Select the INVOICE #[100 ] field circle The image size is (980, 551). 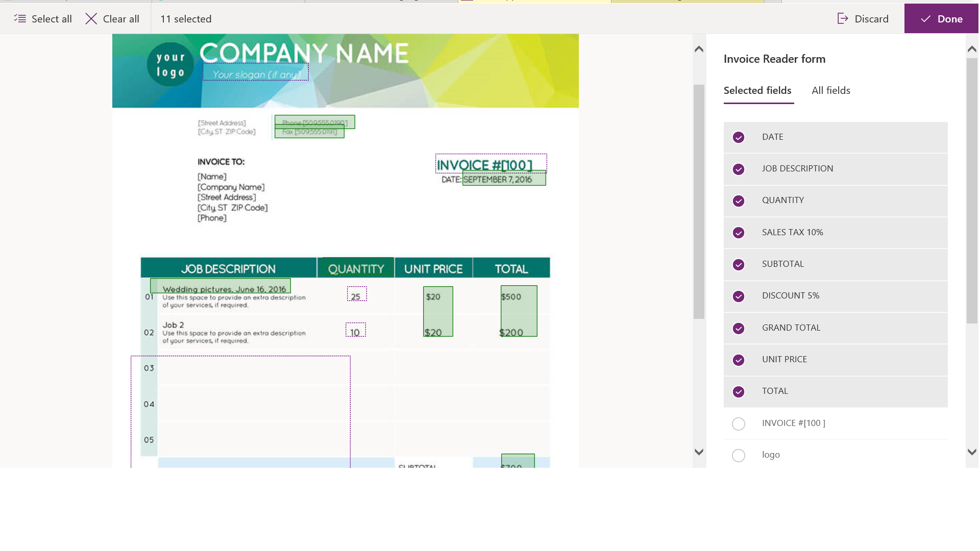(x=739, y=424)
